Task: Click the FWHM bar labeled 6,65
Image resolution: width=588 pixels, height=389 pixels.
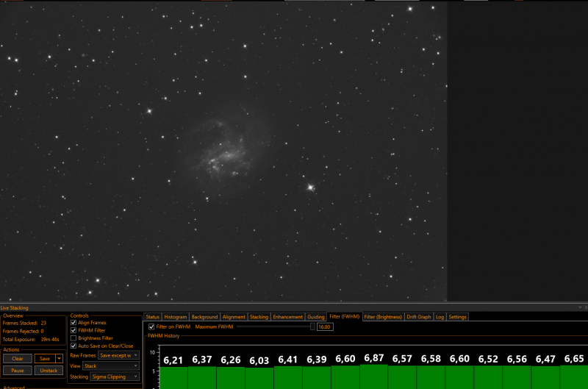Action: tap(574, 377)
